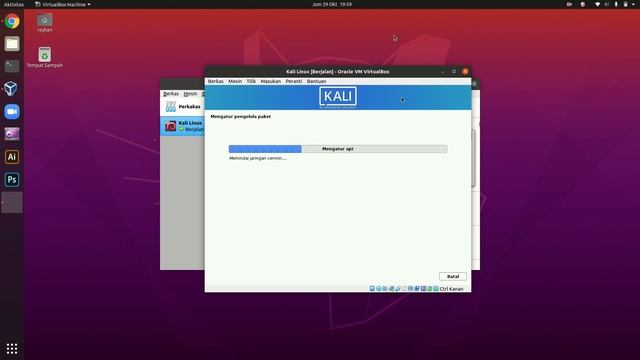640x360 pixels.
Task: Open the VirtualBox Machine app menu
Action: [63, 4]
